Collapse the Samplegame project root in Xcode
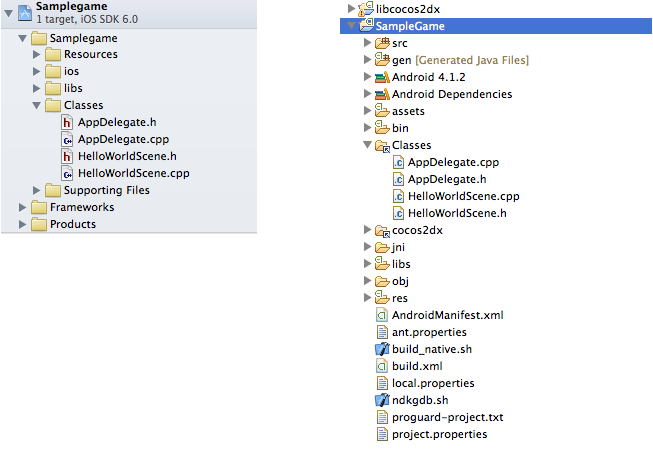This screenshot has width=653, height=449. [x=8, y=13]
